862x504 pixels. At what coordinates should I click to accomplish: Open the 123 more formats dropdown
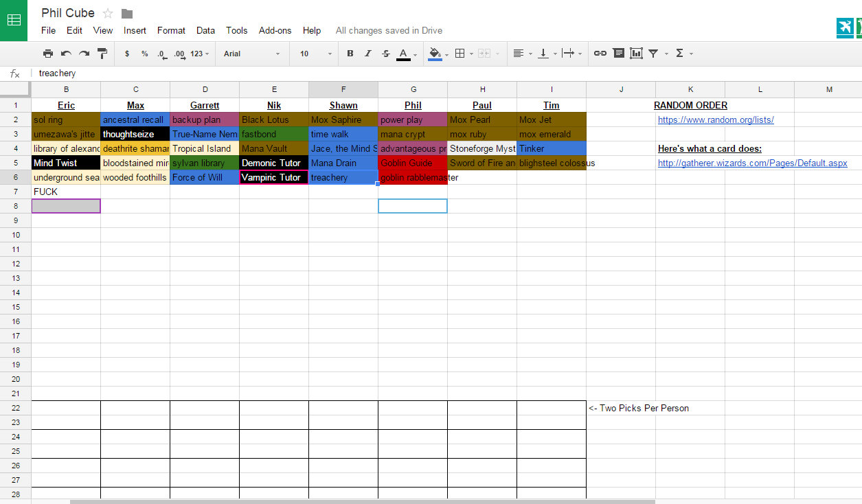click(x=200, y=54)
